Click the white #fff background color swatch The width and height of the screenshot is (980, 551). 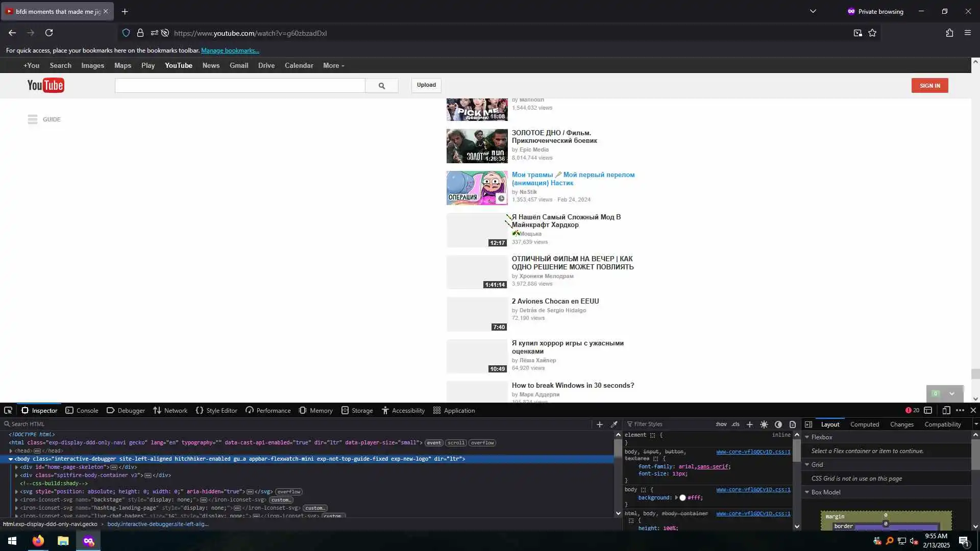coord(682,497)
